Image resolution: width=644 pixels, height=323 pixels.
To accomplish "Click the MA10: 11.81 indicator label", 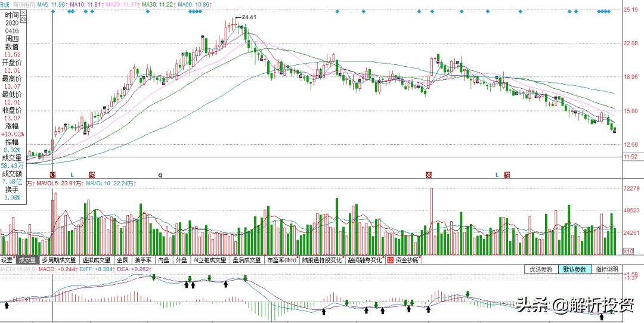I will (x=85, y=4).
